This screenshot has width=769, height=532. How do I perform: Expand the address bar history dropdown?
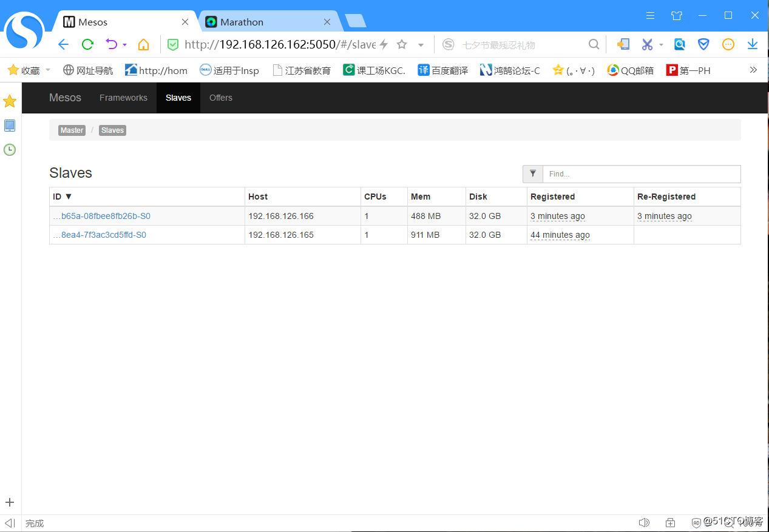click(421, 45)
